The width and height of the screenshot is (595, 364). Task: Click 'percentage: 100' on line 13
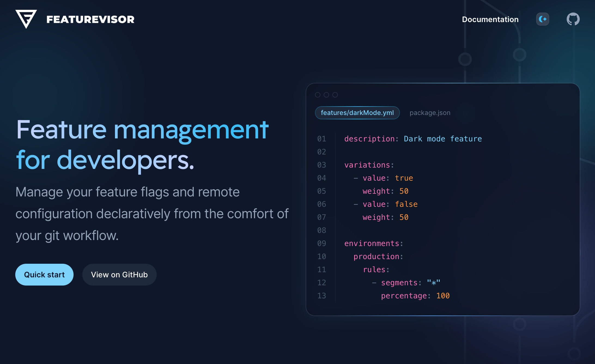point(415,296)
